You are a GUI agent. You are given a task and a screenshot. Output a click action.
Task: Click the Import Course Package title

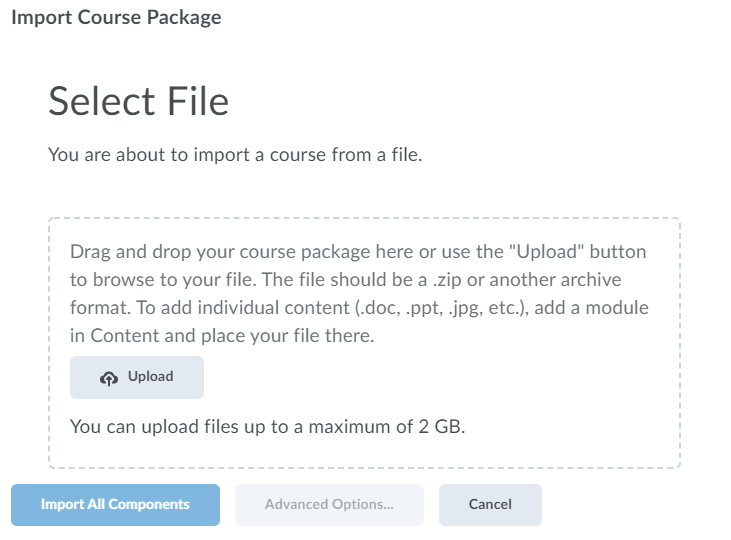click(x=116, y=17)
